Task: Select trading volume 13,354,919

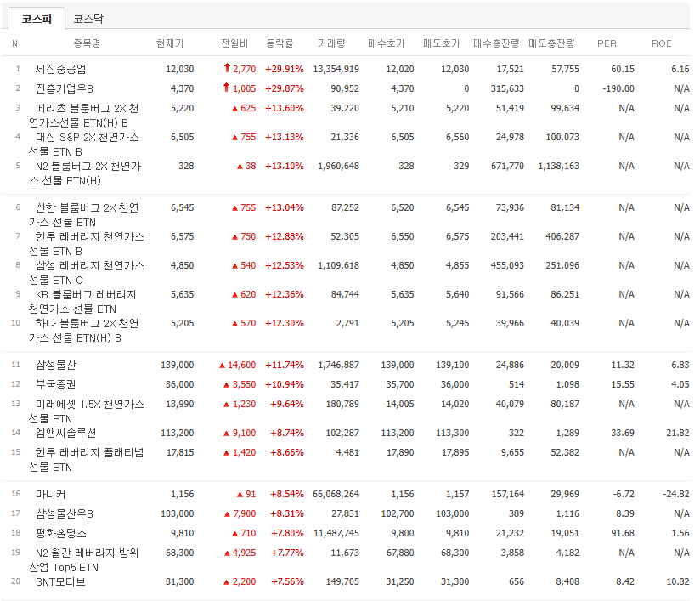Action: pos(336,69)
